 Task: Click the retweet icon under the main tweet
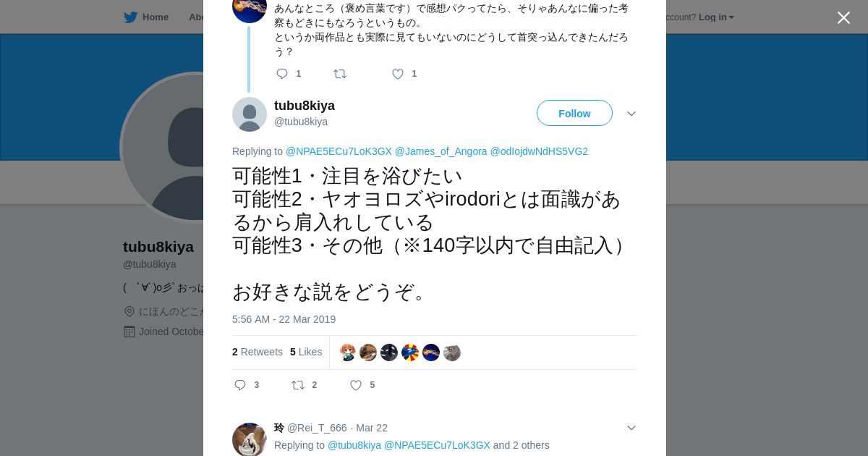coord(298,385)
